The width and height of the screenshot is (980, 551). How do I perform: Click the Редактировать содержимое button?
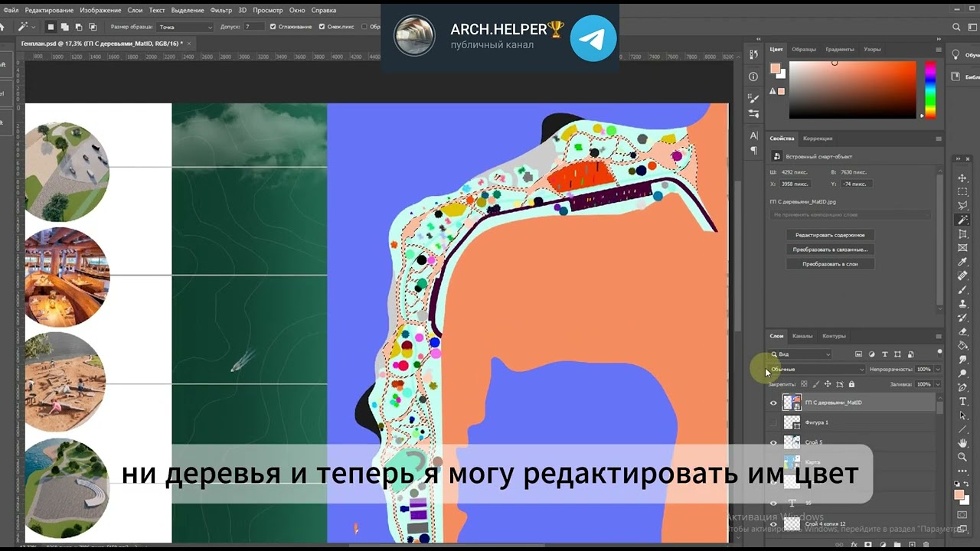(x=830, y=235)
